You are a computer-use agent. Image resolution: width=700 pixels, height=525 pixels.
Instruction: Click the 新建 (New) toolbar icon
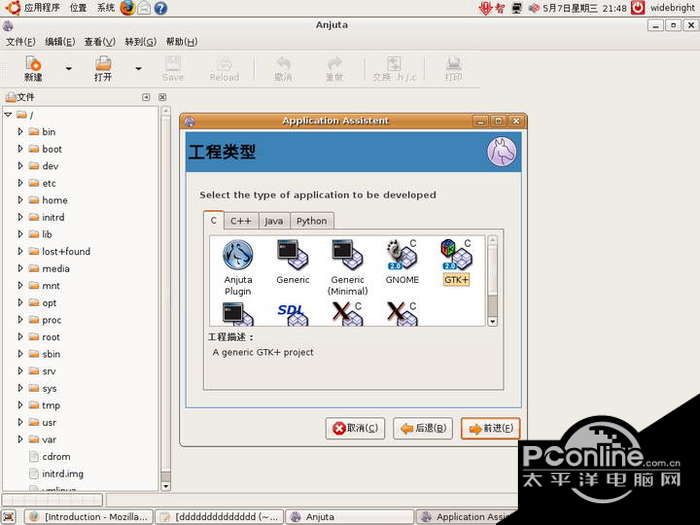tap(33, 64)
